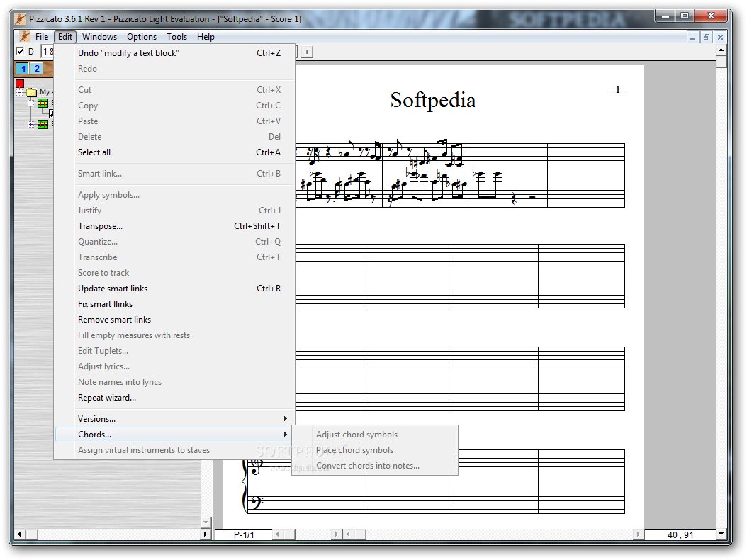The height and width of the screenshot is (560, 747).
Task: Expand the Chords submenu arrow
Action: pos(286,435)
